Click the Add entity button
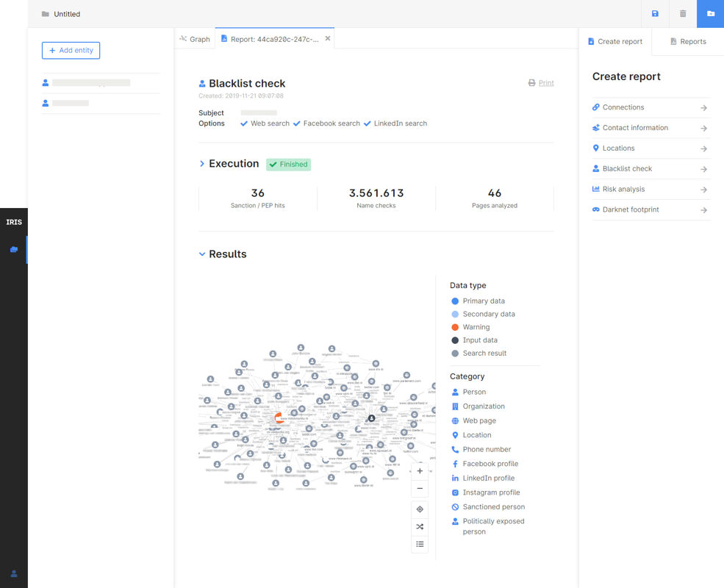This screenshot has width=724, height=588. coord(71,50)
